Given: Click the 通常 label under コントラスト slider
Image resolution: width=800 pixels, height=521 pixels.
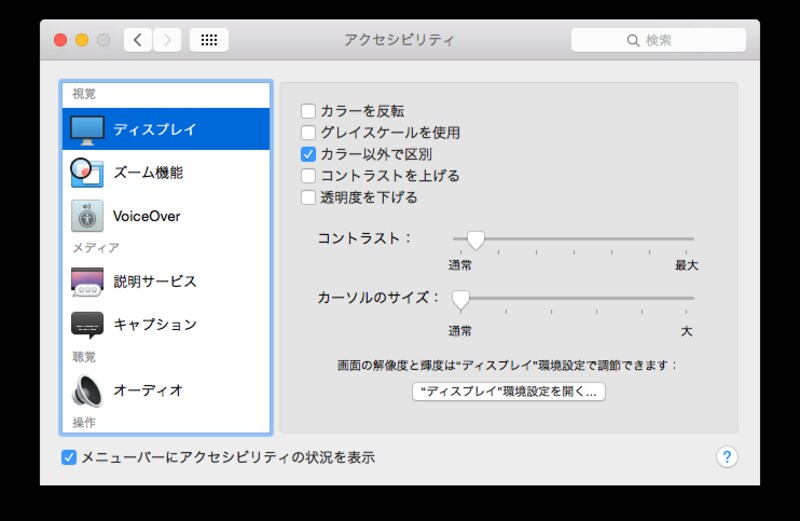Looking at the screenshot, I should (460, 265).
